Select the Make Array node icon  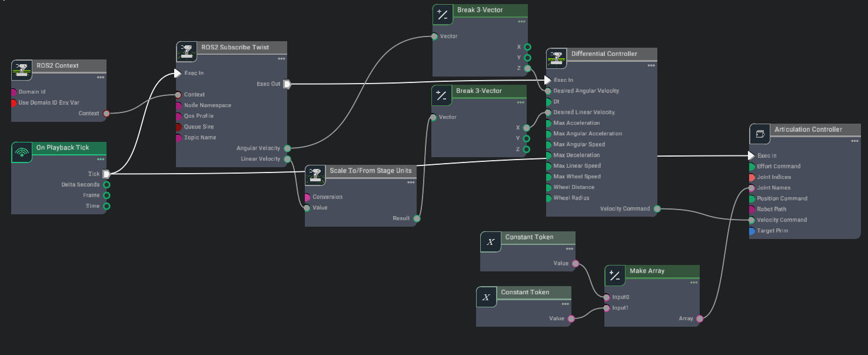tap(614, 275)
